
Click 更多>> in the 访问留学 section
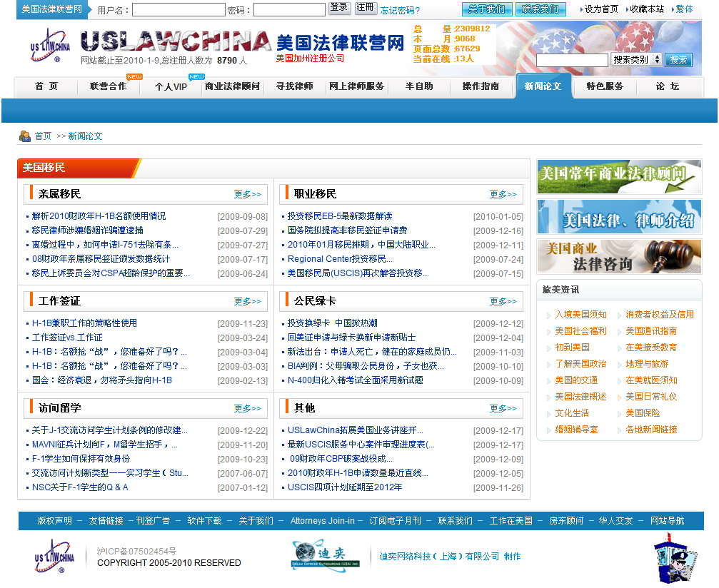tap(248, 408)
